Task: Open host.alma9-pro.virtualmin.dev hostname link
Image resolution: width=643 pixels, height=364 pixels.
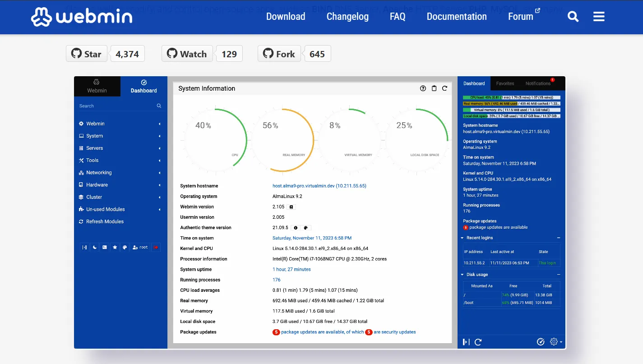Action: [319, 186]
